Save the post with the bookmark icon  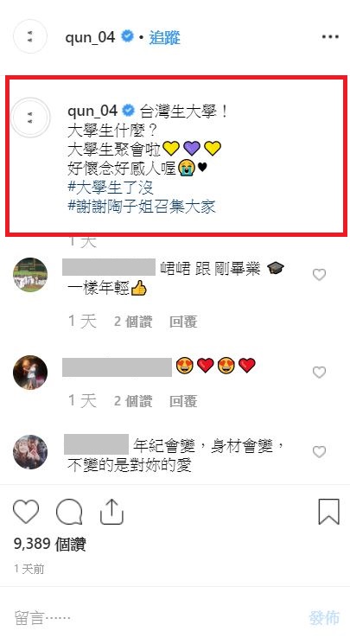[329, 512]
